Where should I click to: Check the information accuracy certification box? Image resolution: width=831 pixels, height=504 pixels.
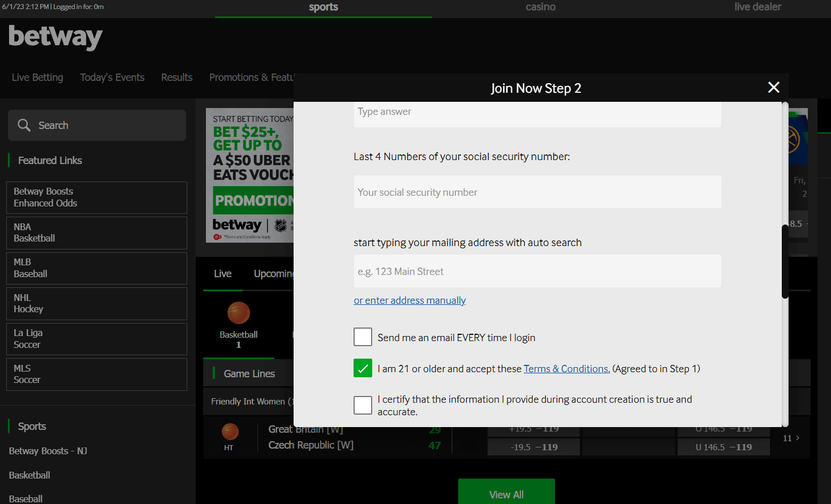coord(363,405)
